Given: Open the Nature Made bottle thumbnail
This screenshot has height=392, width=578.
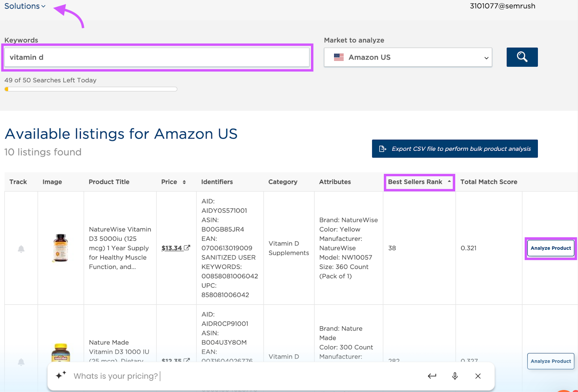Looking at the screenshot, I should coord(61,353).
